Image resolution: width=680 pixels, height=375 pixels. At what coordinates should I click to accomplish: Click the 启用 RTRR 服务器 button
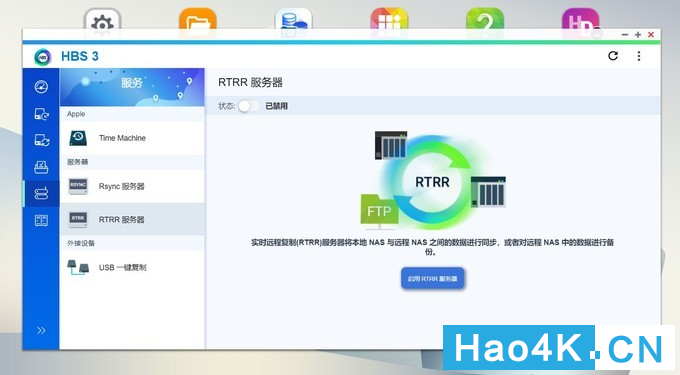click(432, 278)
